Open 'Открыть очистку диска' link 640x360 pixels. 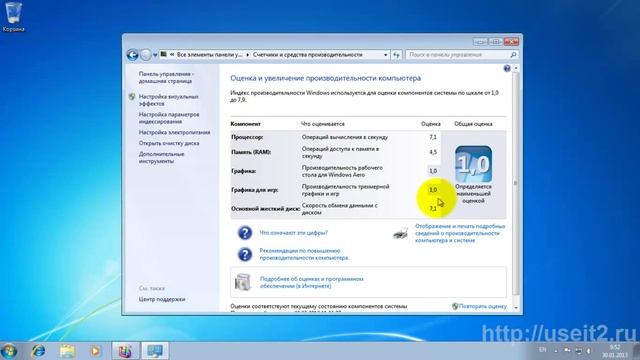pyautogui.click(x=169, y=143)
